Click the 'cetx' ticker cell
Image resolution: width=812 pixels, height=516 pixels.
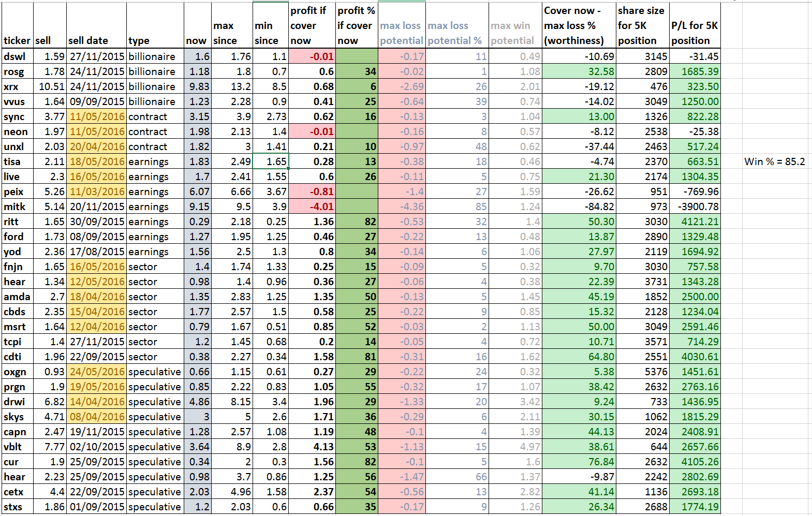pyautogui.click(x=18, y=492)
